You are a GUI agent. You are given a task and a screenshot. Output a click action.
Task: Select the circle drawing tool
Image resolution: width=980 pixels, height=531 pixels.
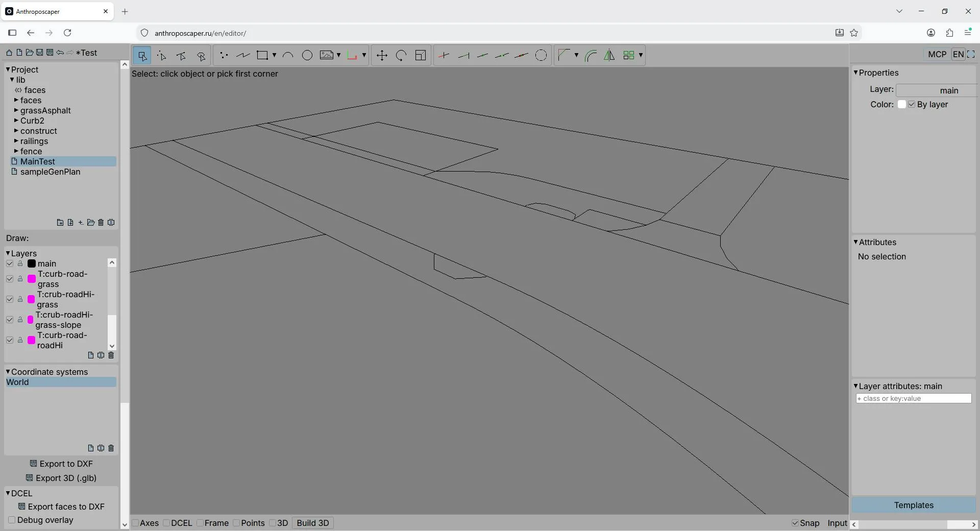[307, 55]
